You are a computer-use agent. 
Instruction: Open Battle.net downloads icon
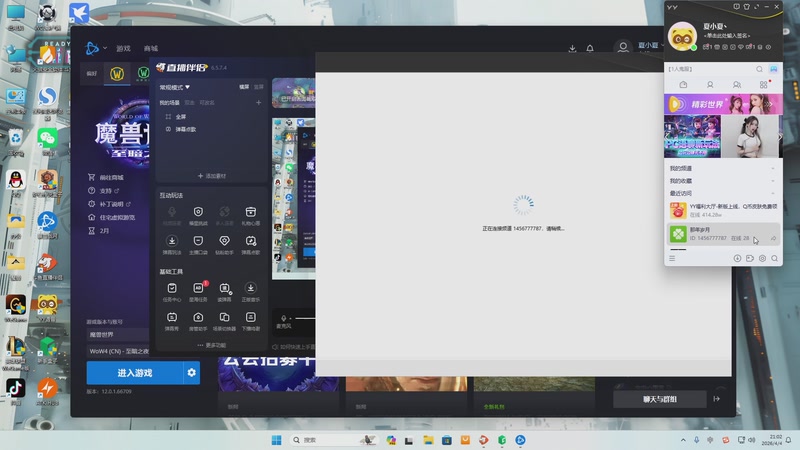pos(572,48)
